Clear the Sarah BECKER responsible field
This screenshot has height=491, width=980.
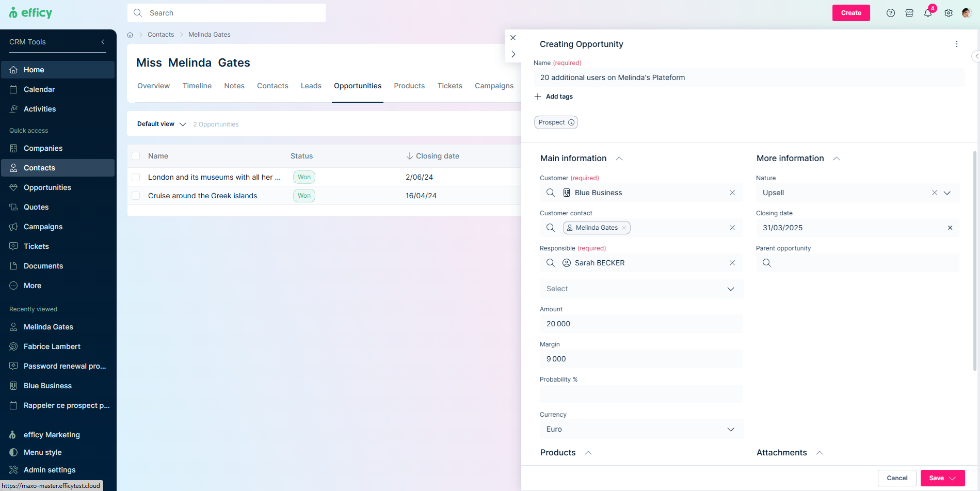pos(732,263)
